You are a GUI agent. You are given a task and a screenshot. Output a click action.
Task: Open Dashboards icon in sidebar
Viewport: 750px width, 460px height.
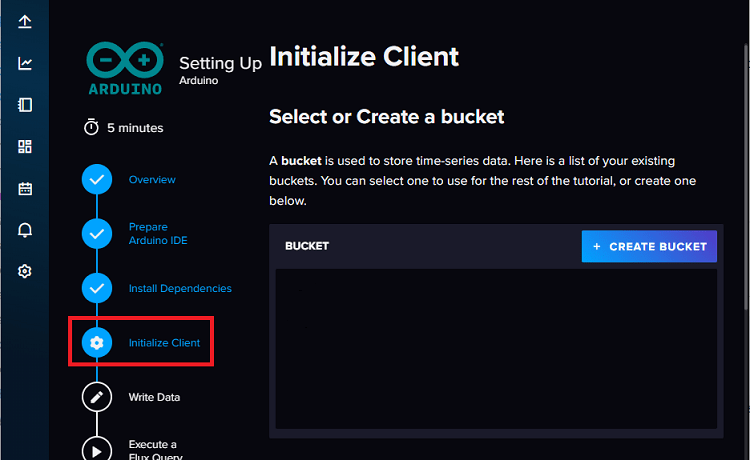[x=25, y=147]
